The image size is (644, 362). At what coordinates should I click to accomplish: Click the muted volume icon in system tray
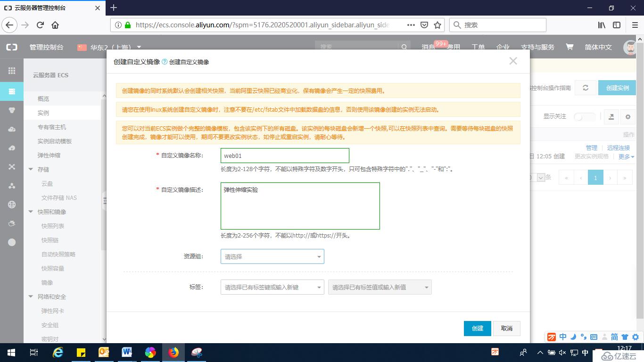tap(562, 352)
